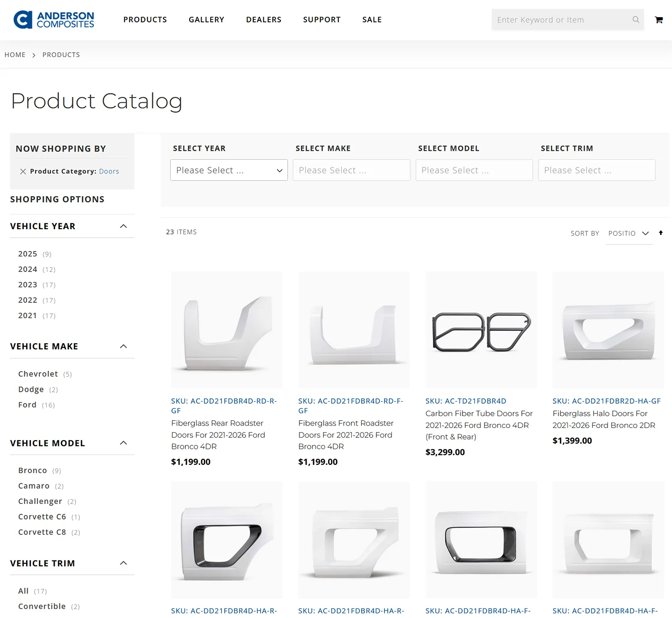Open Fiberglass Rear Roadster Doors thumbnail
672x618 pixels.
[227, 330]
